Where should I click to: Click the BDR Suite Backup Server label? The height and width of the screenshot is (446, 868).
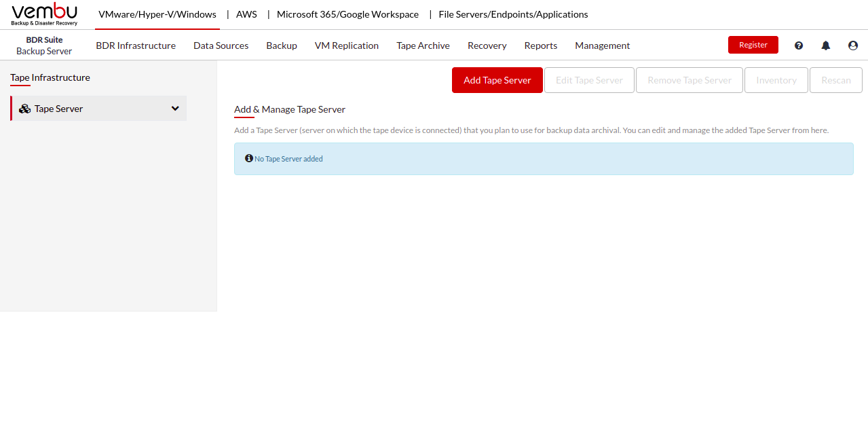click(x=44, y=45)
